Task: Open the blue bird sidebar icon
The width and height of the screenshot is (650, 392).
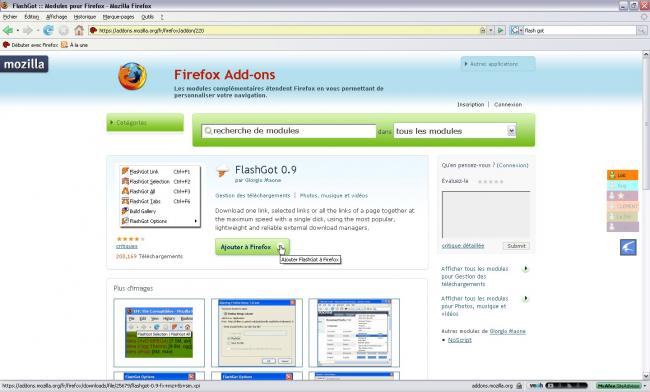Action: coord(628,247)
